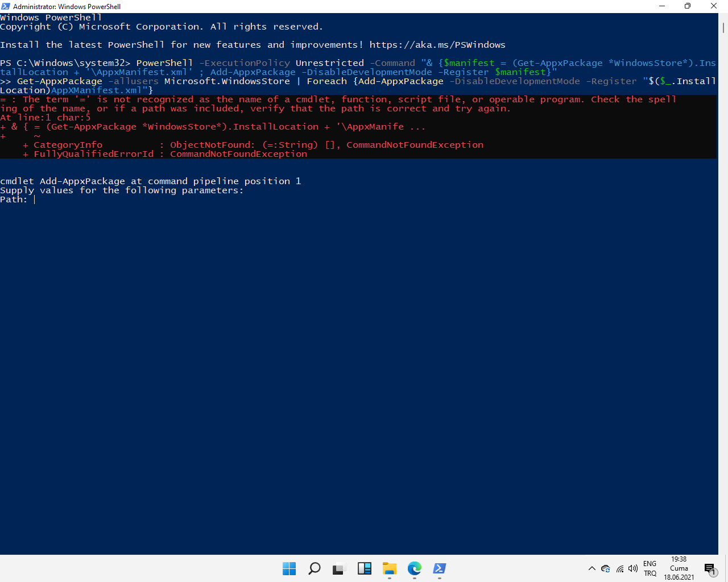Show hidden system tray icons
This screenshot has height=582, width=728.
click(591, 568)
